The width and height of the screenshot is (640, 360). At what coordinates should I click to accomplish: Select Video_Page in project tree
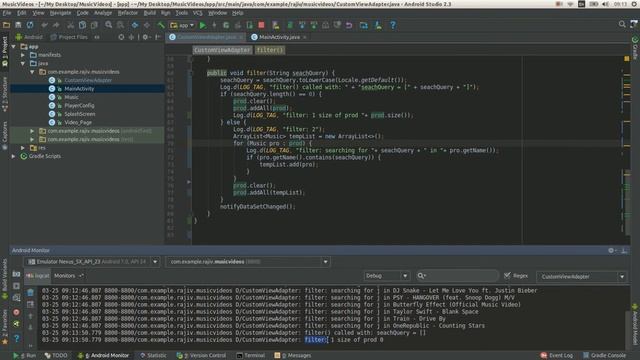[78, 122]
